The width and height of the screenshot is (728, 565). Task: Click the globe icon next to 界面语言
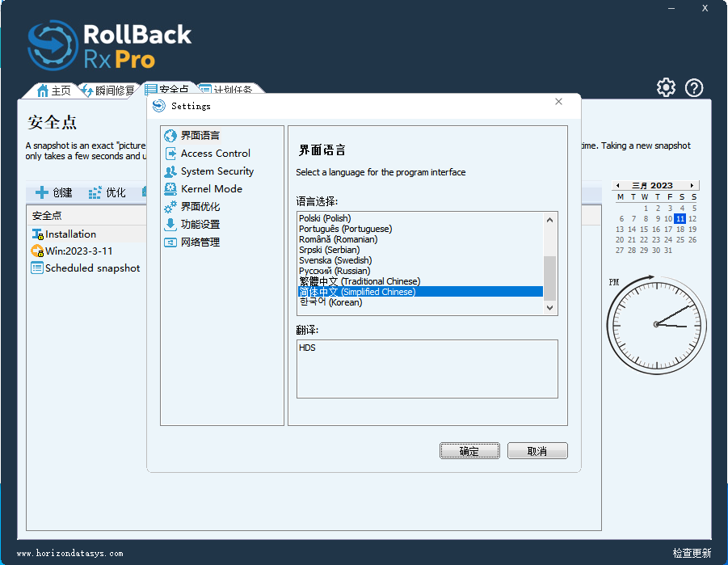coord(170,136)
